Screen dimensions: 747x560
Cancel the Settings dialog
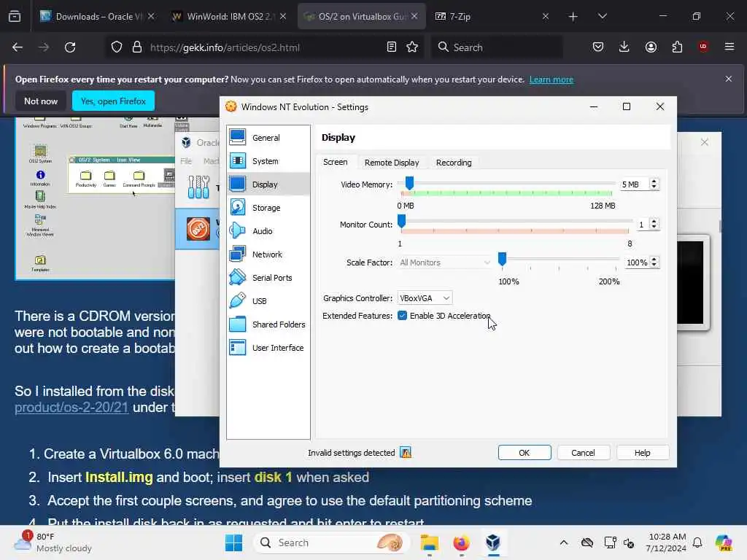(583, 452)
